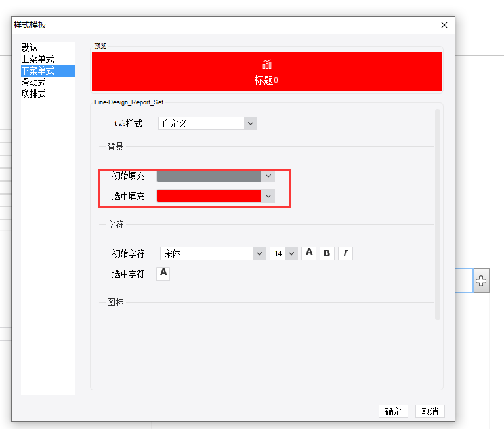
Task: Click the red 选中填充 color swatch
Action: [x=209, y=196]
